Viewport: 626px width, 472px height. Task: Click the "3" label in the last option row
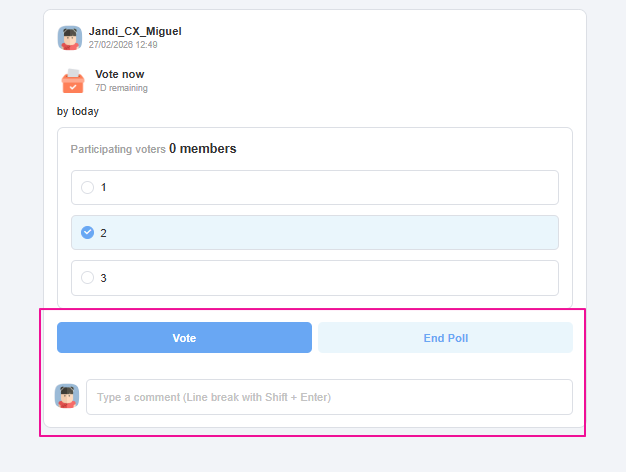click(104, 277)
